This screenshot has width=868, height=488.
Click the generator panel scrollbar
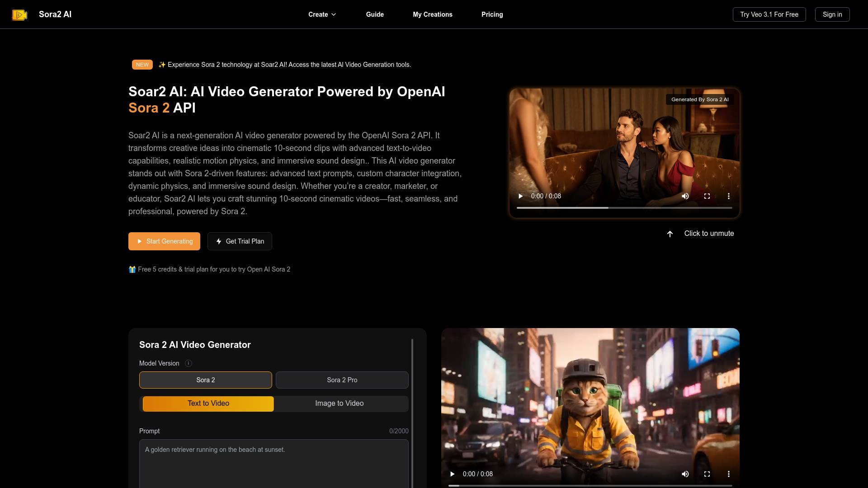click(412, 413)
